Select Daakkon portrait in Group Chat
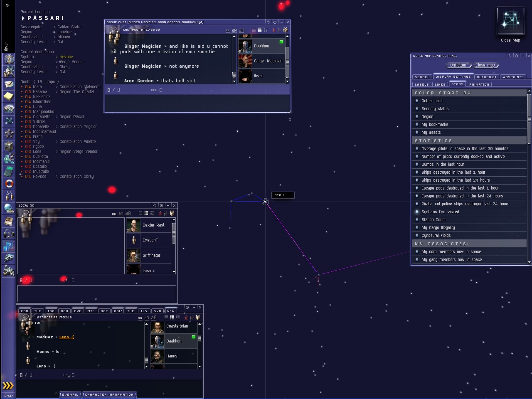 coord(245,46)
